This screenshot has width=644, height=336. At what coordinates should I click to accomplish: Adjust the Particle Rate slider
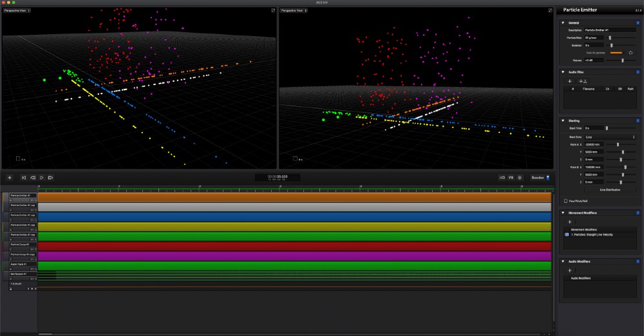point(611,38)
